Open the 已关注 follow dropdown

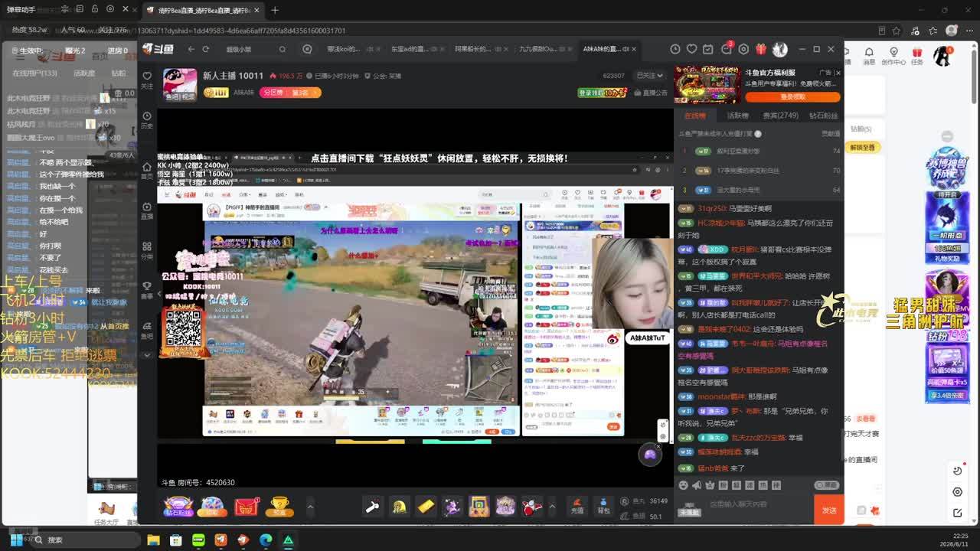click(650, 76)
